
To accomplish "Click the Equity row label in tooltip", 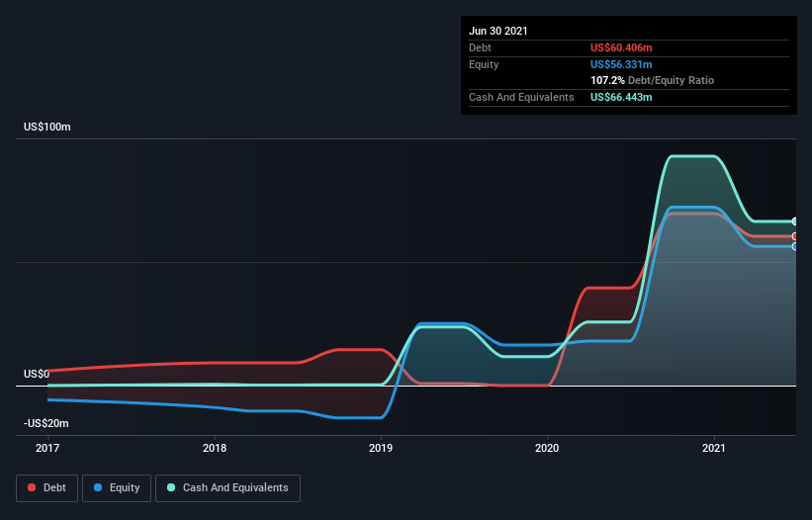I will 484,64.
